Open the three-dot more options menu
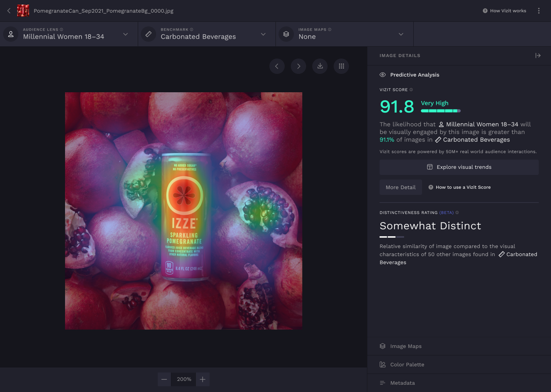The height and width of the screenshot is (392, 551). [x=539, y=11]
